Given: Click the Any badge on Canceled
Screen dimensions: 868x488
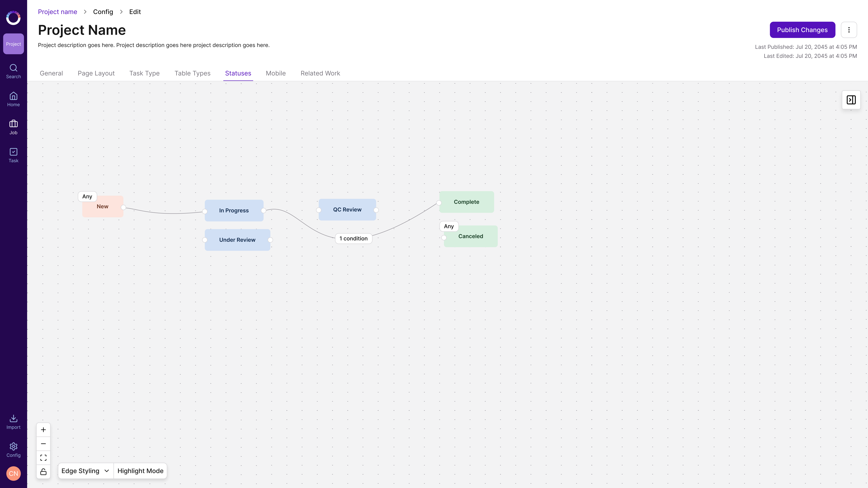Looking at the screenshot, I should click(449, 226).
